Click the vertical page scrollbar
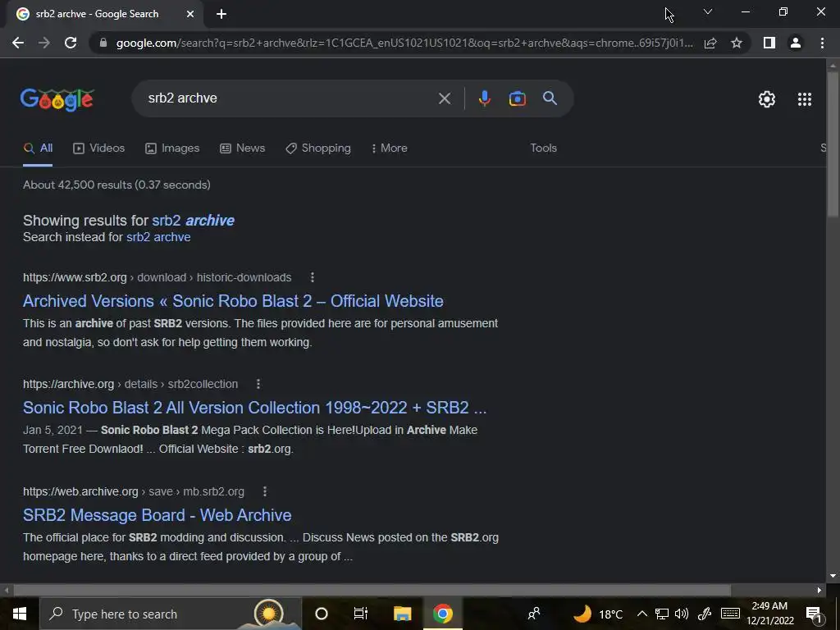 point(833,144)
